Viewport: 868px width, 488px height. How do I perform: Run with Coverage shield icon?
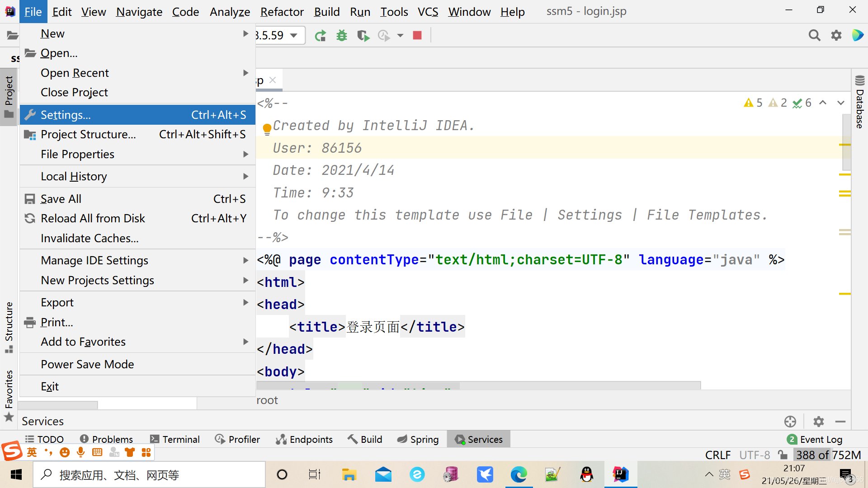pyautogui.click(x=363, y=36)
